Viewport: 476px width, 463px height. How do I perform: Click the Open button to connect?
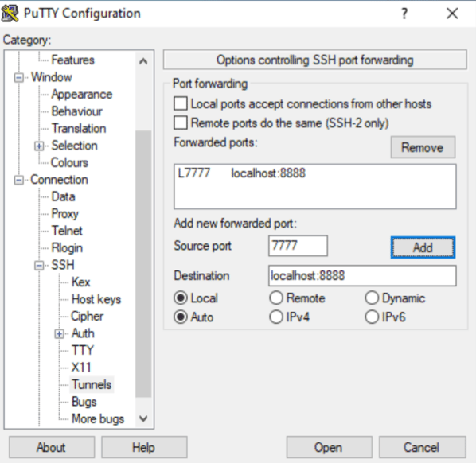point(329,447)
